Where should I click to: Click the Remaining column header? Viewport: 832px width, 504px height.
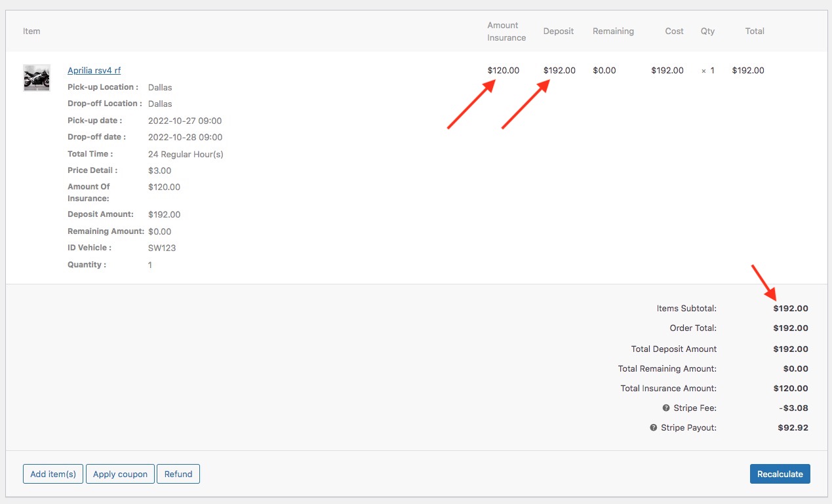tap(613, 31)
